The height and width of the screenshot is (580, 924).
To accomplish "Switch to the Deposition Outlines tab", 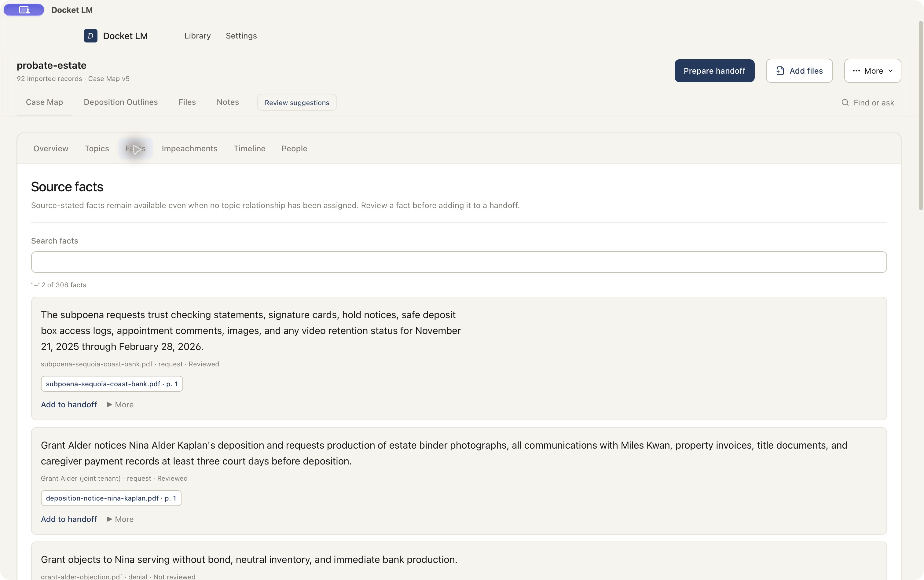I will coord(121,102).
